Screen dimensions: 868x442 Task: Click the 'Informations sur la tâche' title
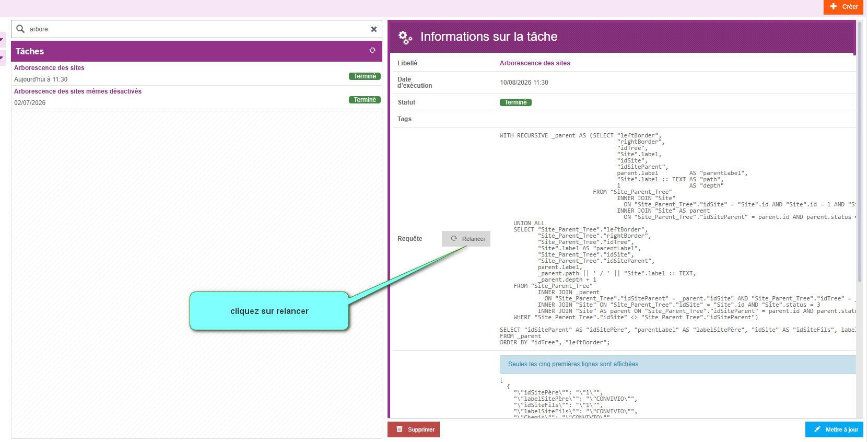[489, 37]
